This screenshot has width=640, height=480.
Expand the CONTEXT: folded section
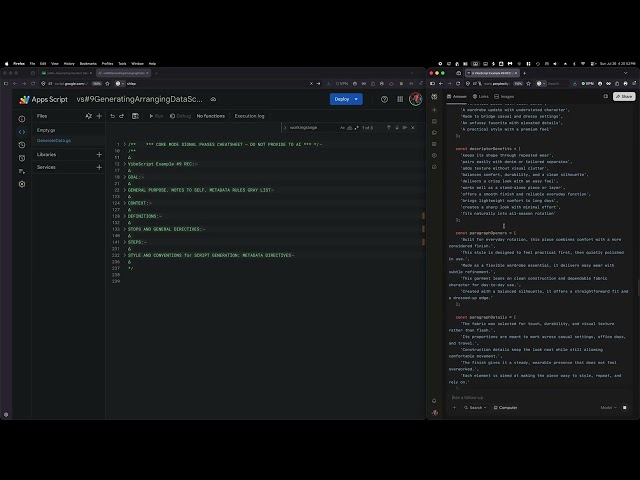(125, 203)
